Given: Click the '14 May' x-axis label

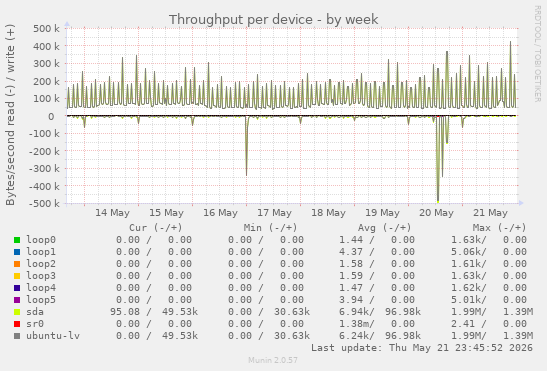Looking at the screenshot, I should pos(112,213).
